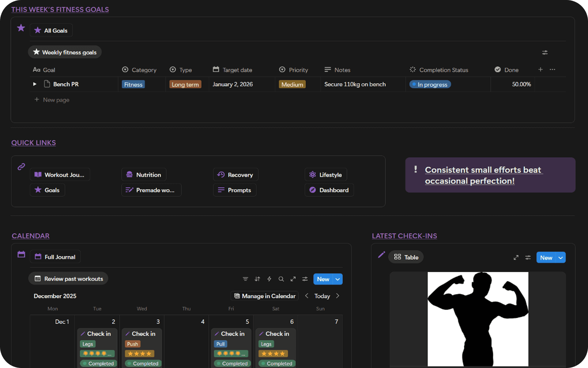Screen dimensions: 588x368
Task: Expand calendar view with the full-screen arrows
Action: point(293,279)
